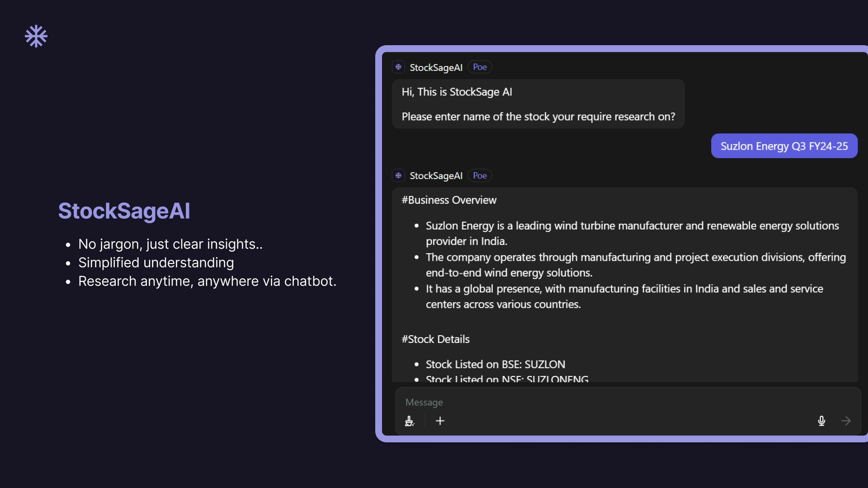Click the large StockSageAI title on the left
Viewport: 868px width, 488px height.
point(124,211)
